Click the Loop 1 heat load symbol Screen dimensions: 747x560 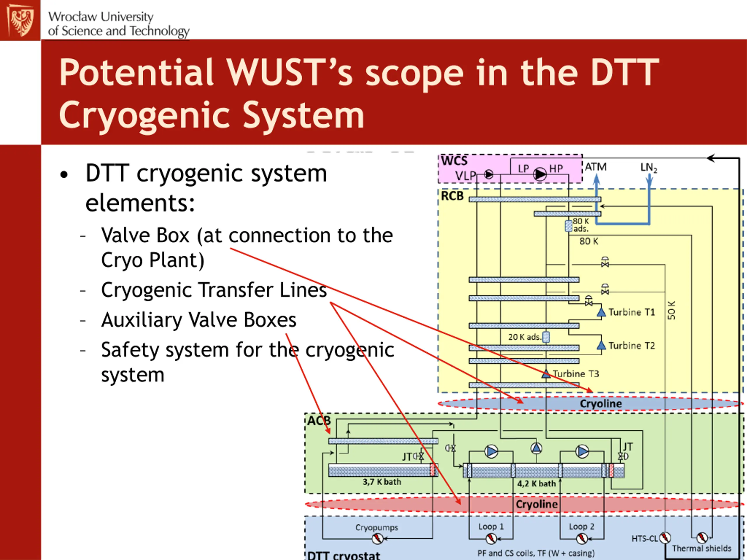[x=491, y=539]
